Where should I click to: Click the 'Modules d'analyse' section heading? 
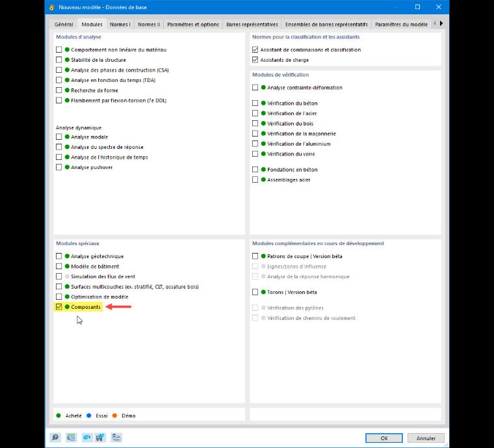click(x=79, y=37)
